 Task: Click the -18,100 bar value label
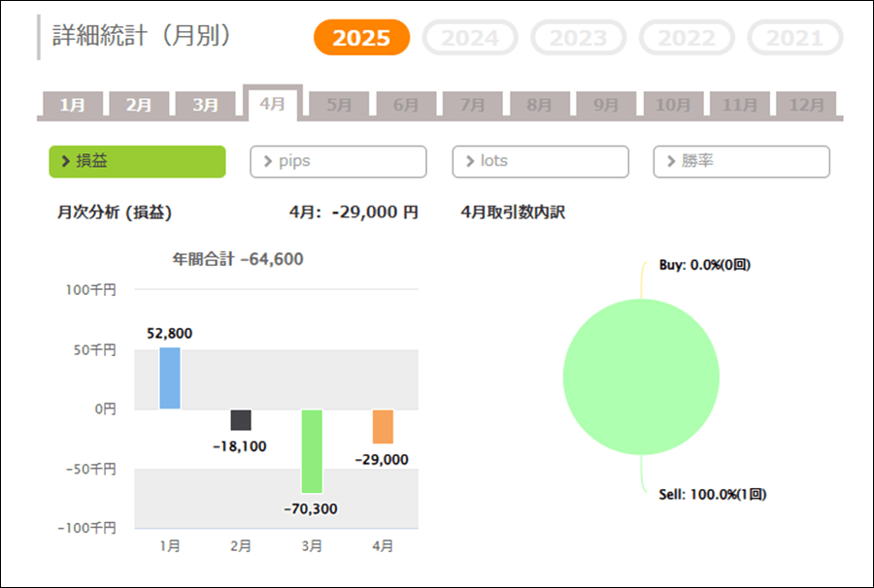(x=240, y=446)
